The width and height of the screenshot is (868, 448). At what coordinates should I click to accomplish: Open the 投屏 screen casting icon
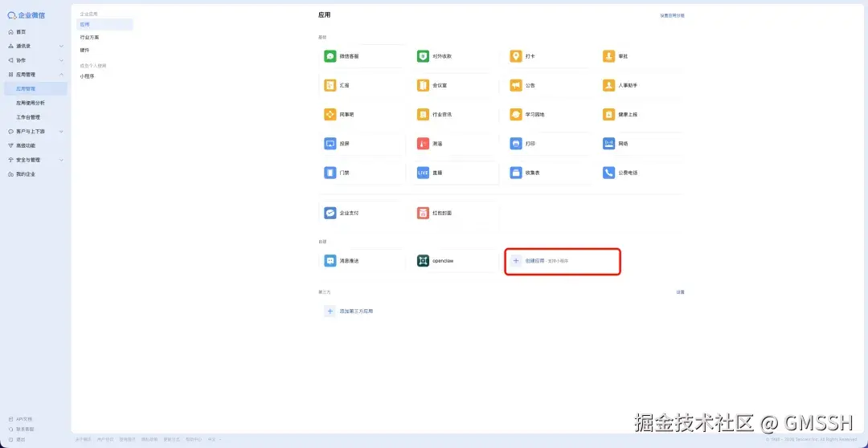point(330,144)
